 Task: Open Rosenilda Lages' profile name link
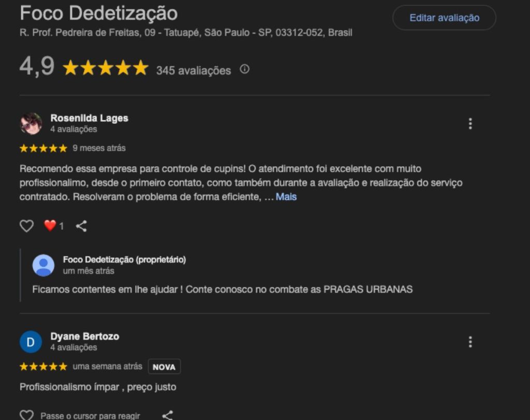[89, 118]
